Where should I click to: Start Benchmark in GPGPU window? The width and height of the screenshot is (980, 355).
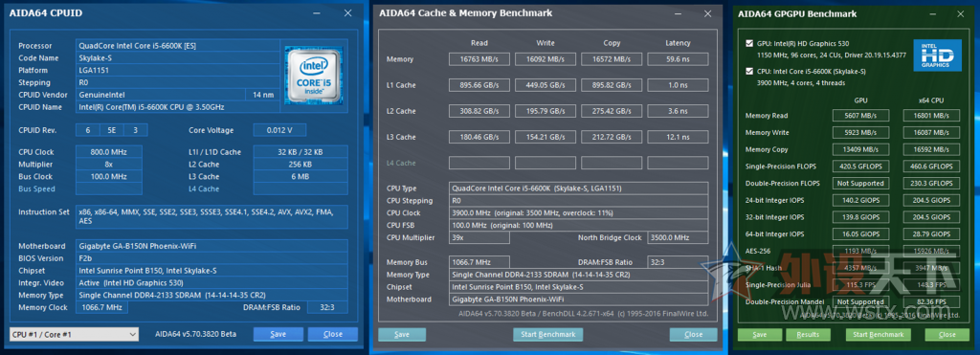879,334
